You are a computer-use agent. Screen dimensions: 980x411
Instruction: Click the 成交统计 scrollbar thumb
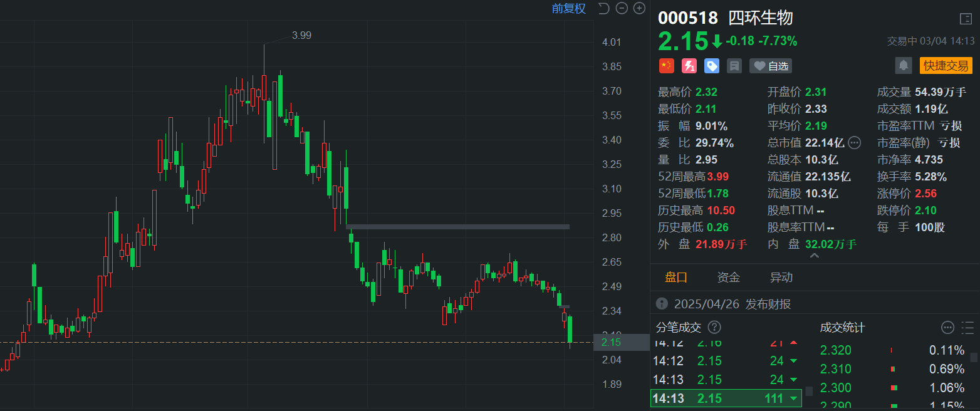pyautogui.click(x=974, y=357)
